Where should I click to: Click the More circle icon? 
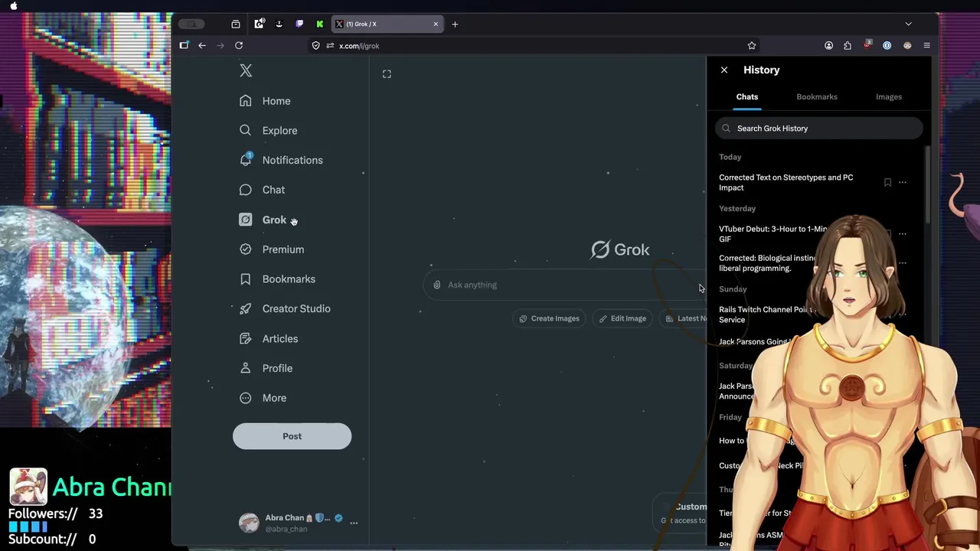pyautogui.click(x=245, y=398)
